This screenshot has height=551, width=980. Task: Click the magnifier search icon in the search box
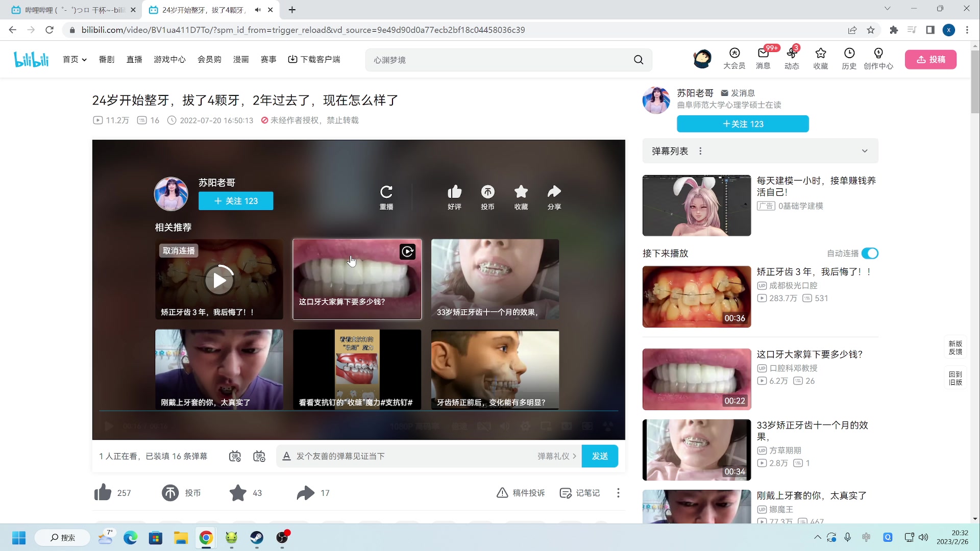639,60
